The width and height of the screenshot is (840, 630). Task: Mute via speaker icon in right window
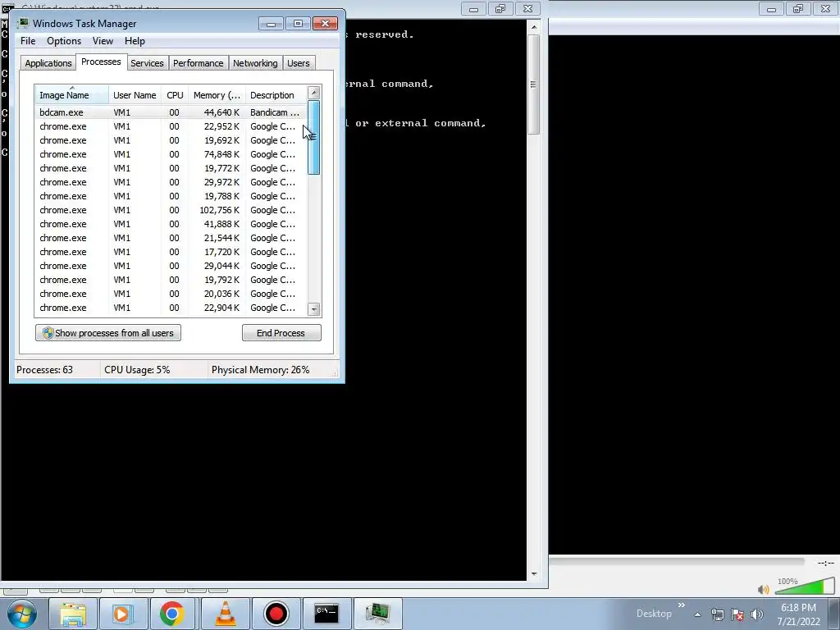pyautogui.click(x=764, y=589)
